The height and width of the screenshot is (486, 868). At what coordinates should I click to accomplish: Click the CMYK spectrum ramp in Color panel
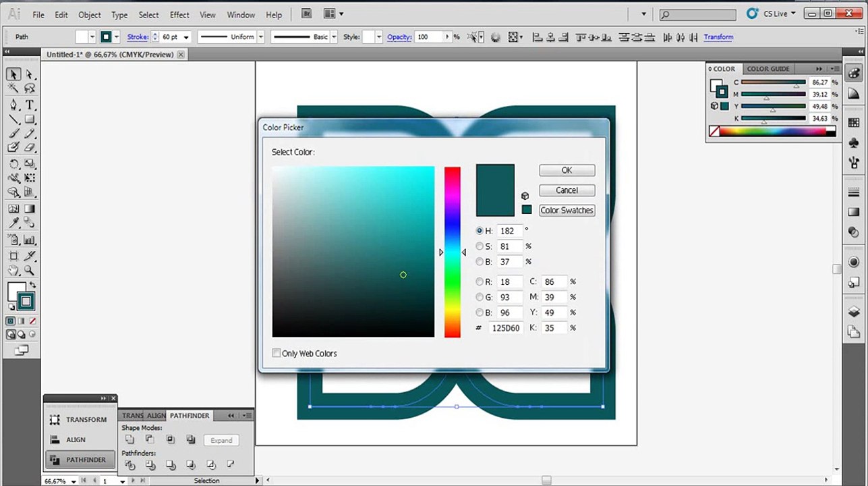pos(772,132)
